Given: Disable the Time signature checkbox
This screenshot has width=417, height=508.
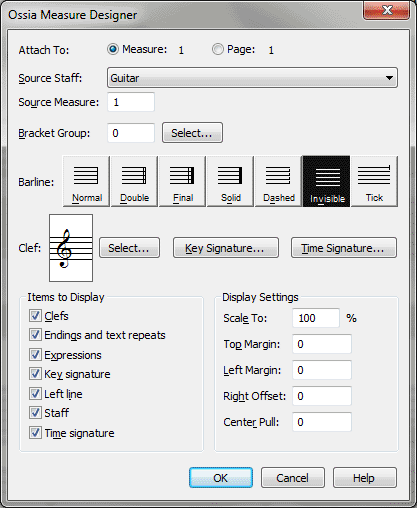Looking at the screenshot, I should pos(35,432).
